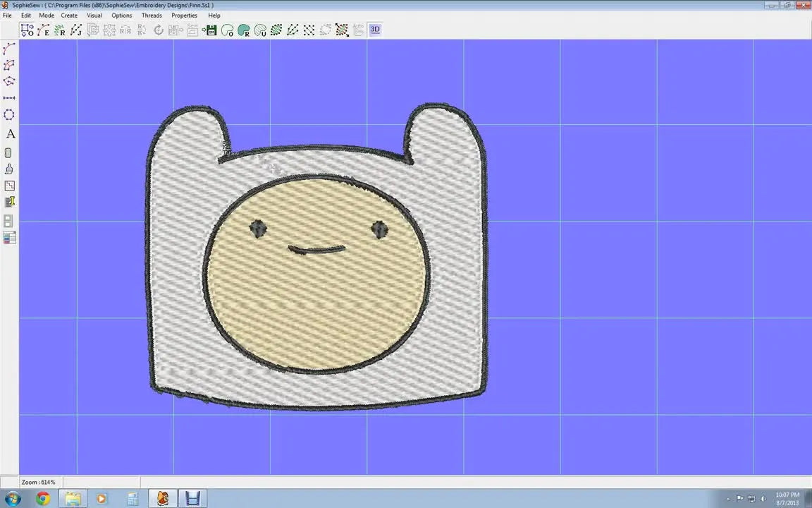Select the maze-pattern fill tool
The height and width of the screenshot is (508, 812).
point(9,186)
